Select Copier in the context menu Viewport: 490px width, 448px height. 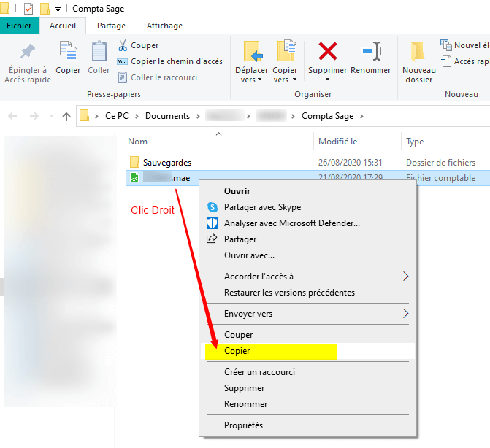click(237, 351)
